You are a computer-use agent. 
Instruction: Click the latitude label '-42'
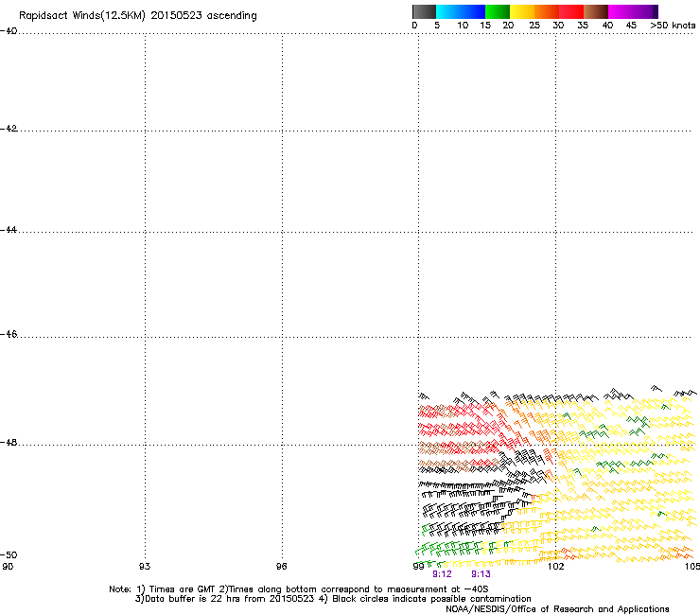coord(9,128)
